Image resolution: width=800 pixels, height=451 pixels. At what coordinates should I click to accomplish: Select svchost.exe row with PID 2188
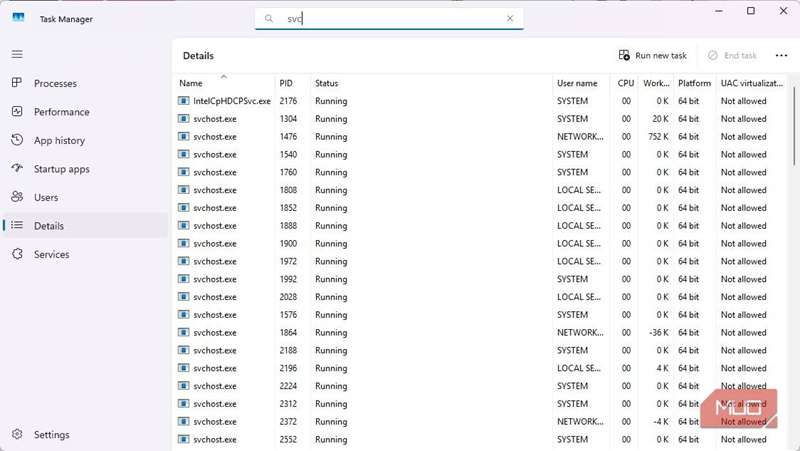tap(482, 350)
